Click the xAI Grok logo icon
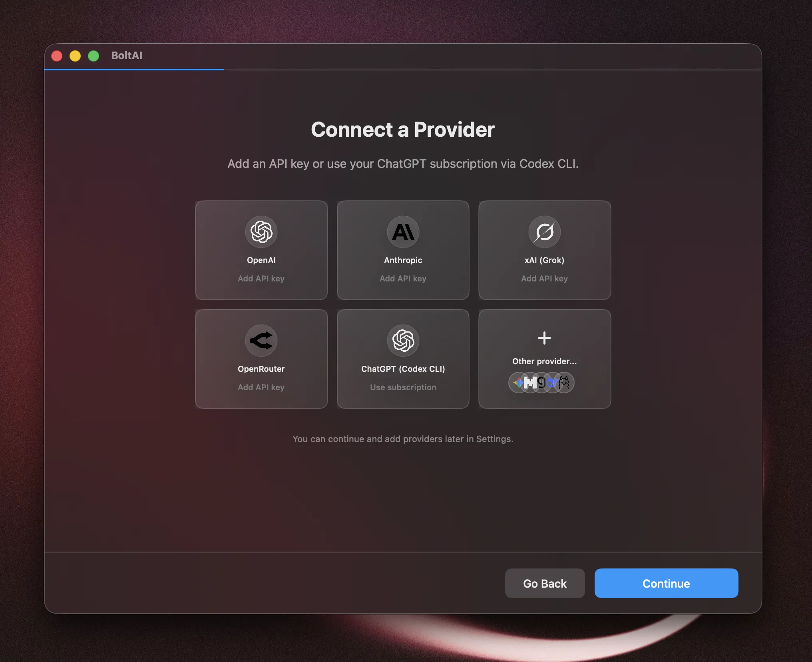Viewport: 812px width, 662px height. 545,232
